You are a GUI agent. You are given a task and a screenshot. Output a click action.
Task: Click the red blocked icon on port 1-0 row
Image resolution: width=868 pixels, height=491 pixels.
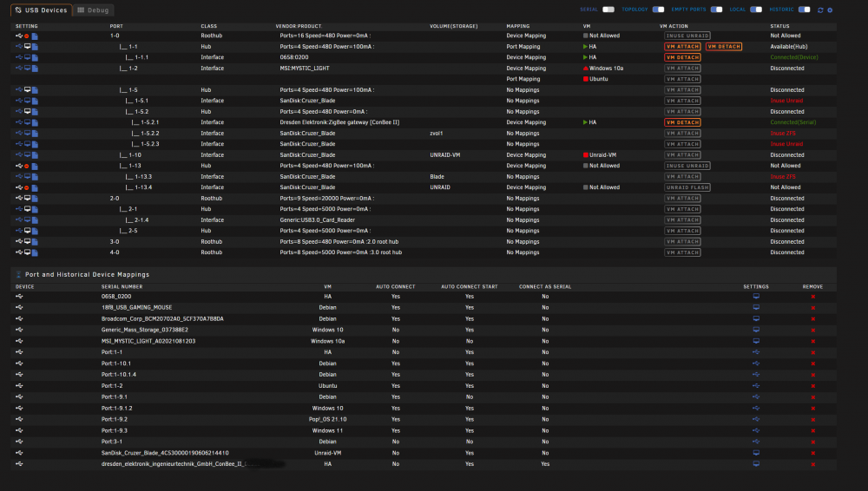pos(27,36)
